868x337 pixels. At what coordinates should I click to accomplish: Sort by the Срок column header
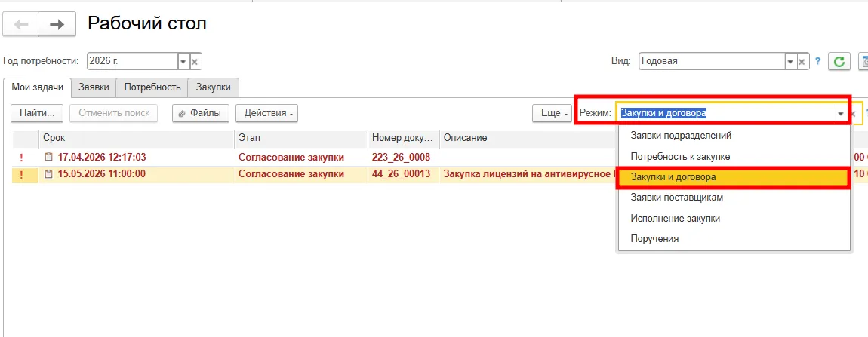(x=136, y=138)
